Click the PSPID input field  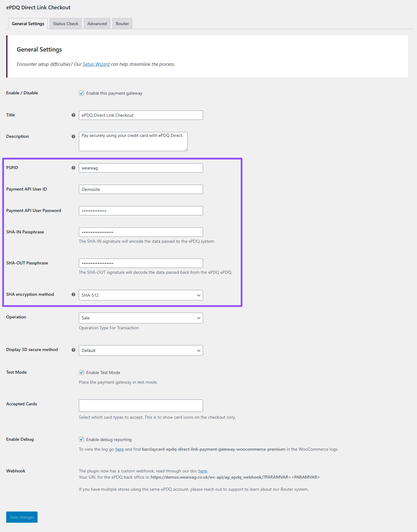tap(141, 168)
